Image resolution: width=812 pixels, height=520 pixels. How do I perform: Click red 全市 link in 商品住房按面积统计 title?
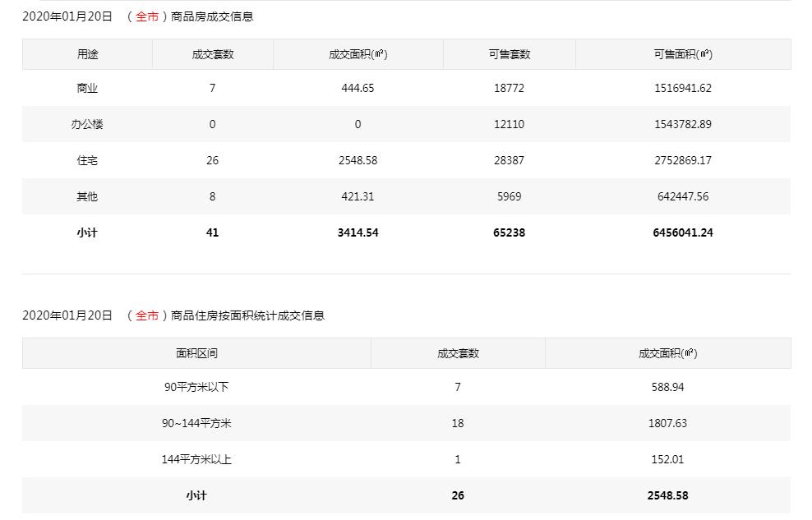click(146, 315)
